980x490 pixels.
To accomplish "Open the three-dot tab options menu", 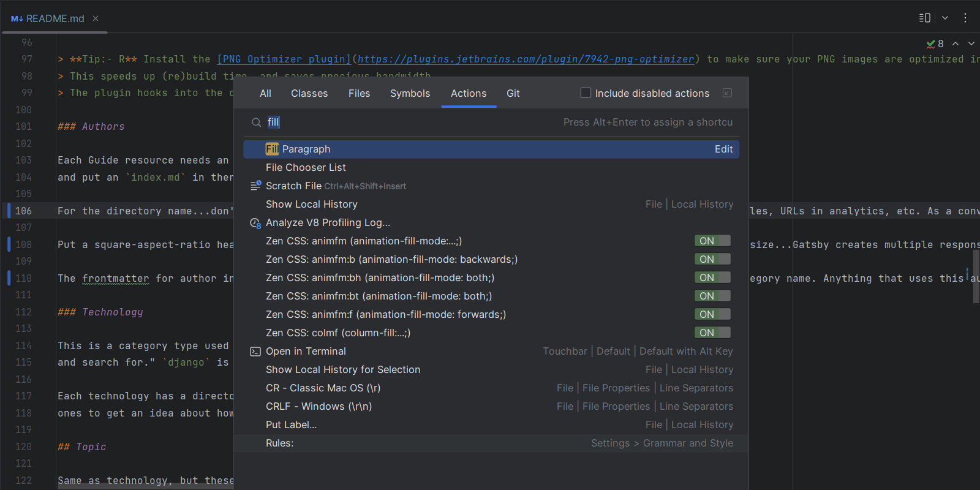I will 965,18.
